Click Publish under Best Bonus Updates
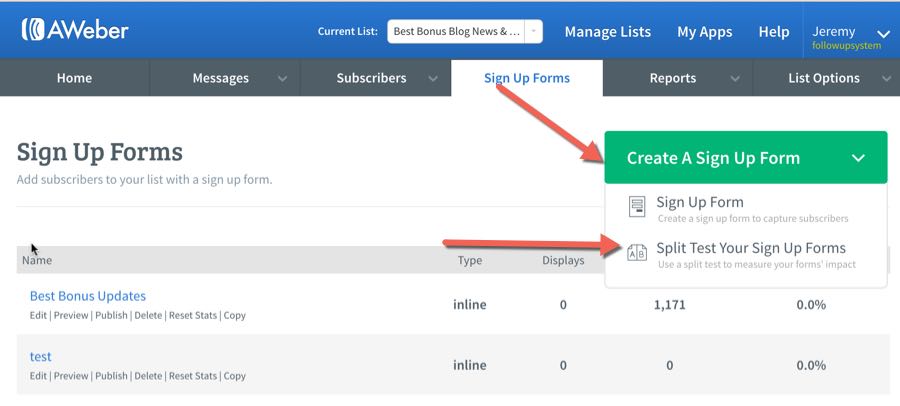This screenshot has width=900, height=406. 111,315
